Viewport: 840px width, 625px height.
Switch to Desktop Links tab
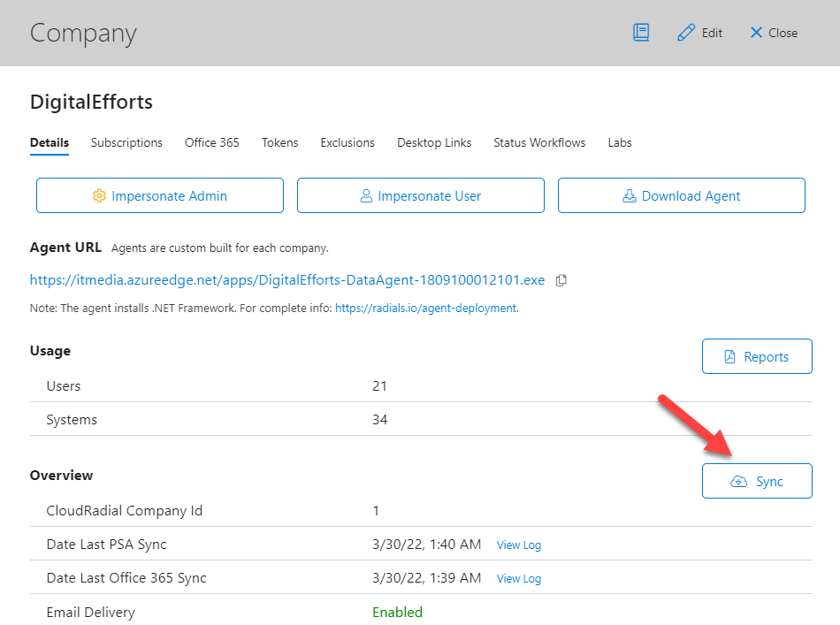coord(434,142)
